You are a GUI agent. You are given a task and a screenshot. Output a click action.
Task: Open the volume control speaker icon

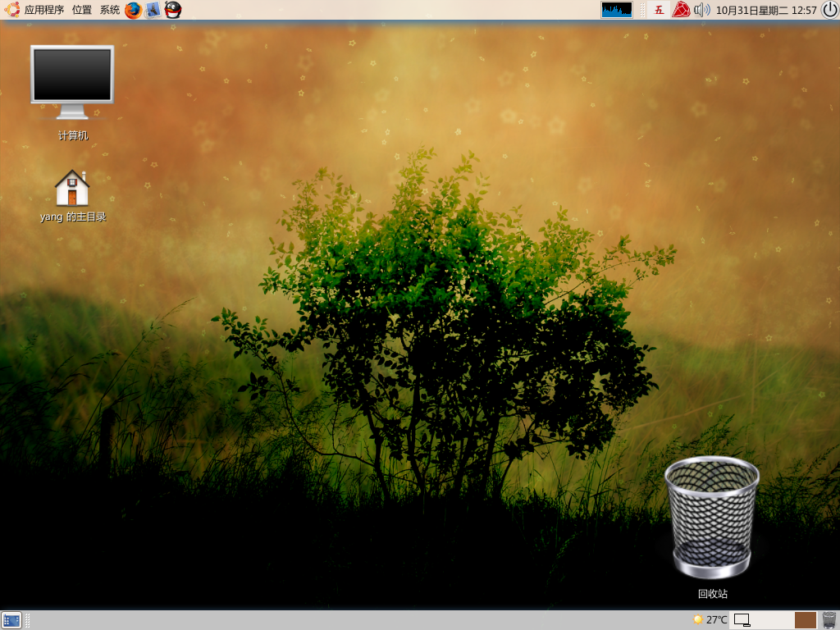[x=702, y=10]
